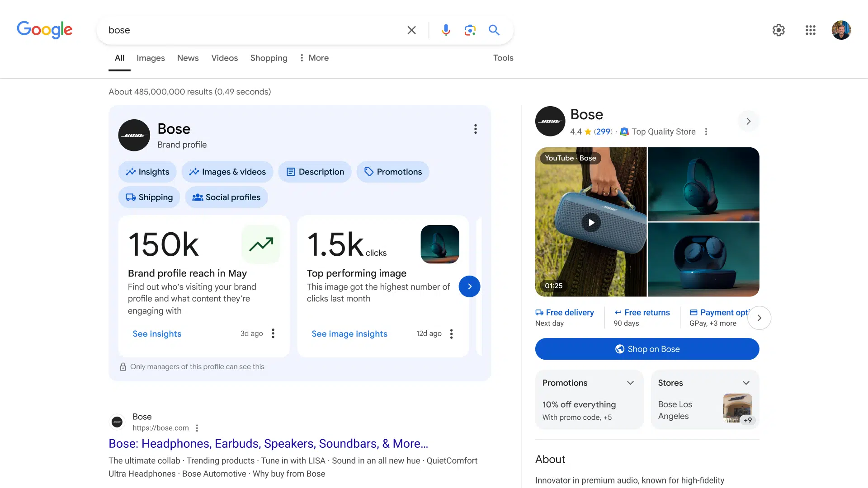
Task: Open Brand profile three-dot menu
Action: point(475,129)
